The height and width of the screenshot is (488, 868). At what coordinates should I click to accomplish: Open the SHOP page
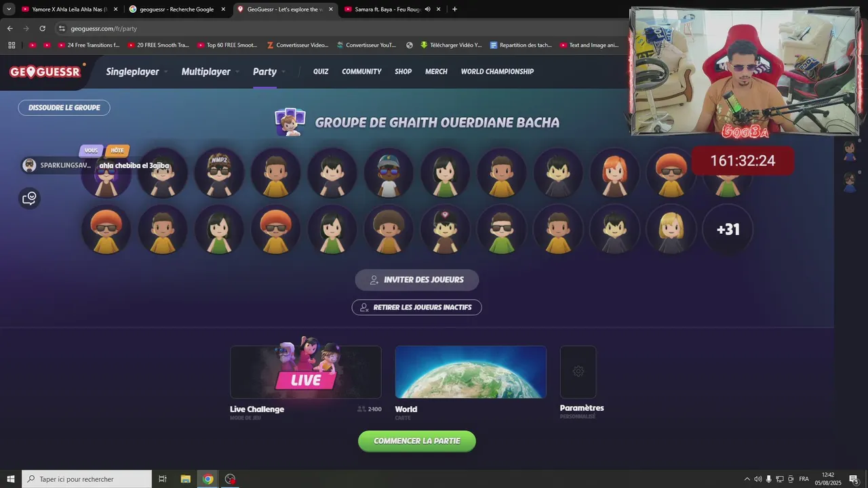(403, 71)
